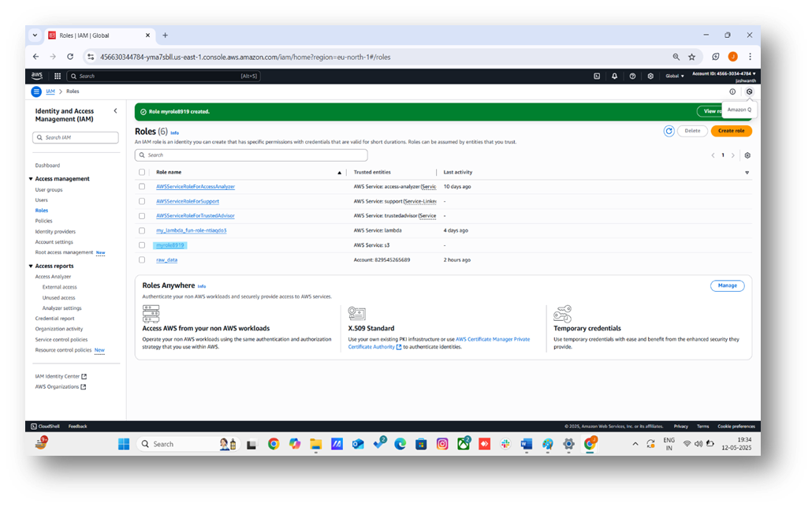812x507 pixels.
Task: Open the Amazon Q icon
Action: pos(749,91)
